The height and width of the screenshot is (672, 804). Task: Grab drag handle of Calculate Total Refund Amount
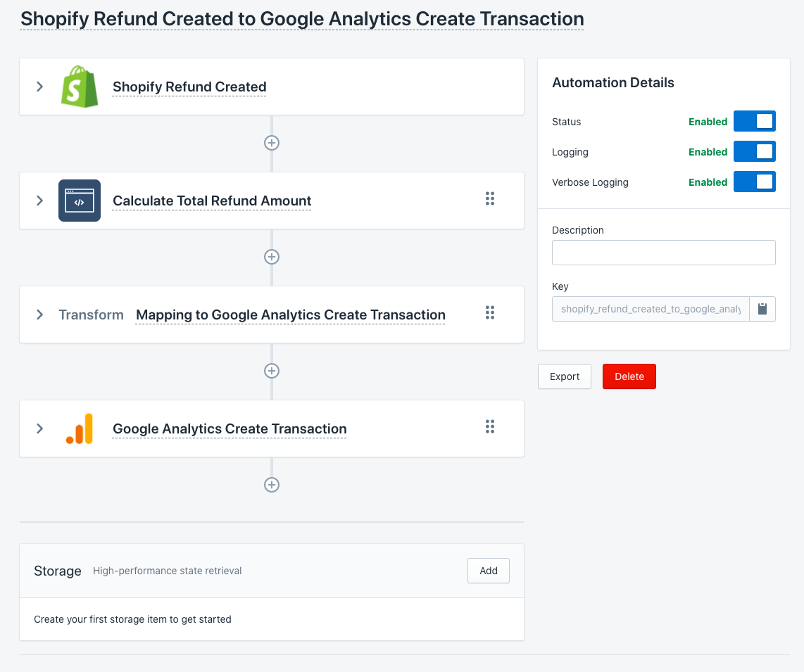tap(490, 199)
